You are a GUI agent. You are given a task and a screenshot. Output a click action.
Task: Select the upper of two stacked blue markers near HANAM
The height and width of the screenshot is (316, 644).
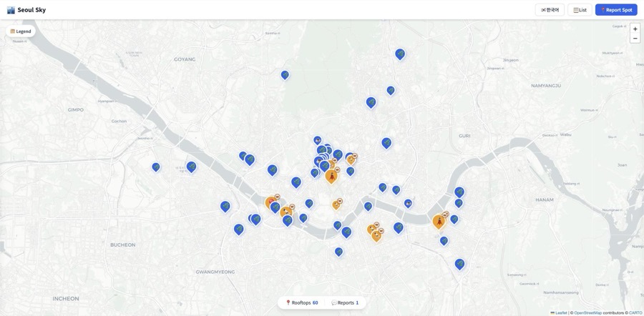click(459, 192)
